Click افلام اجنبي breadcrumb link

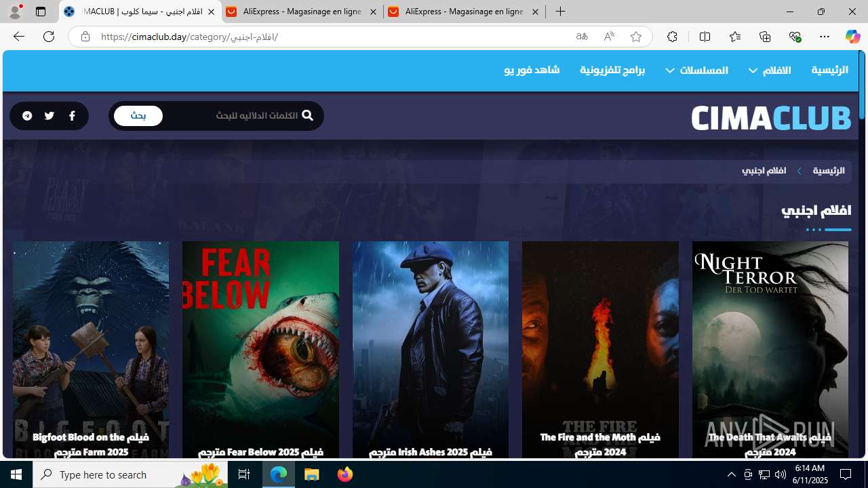764,171
